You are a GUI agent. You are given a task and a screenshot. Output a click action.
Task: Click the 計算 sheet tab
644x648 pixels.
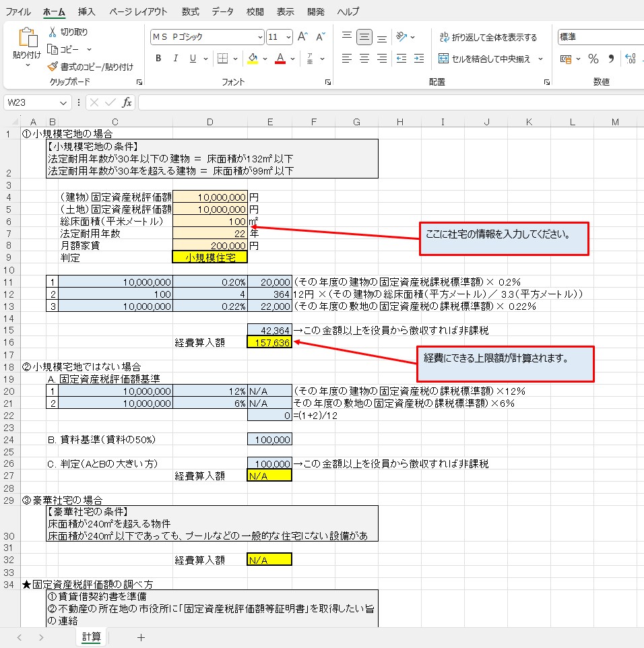tap(92, 637)
